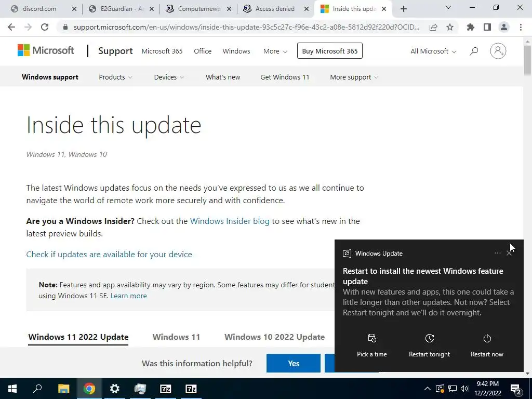The image size is (532, 399).
Task: Expand the More support dropdown
Action: [354, 77]
